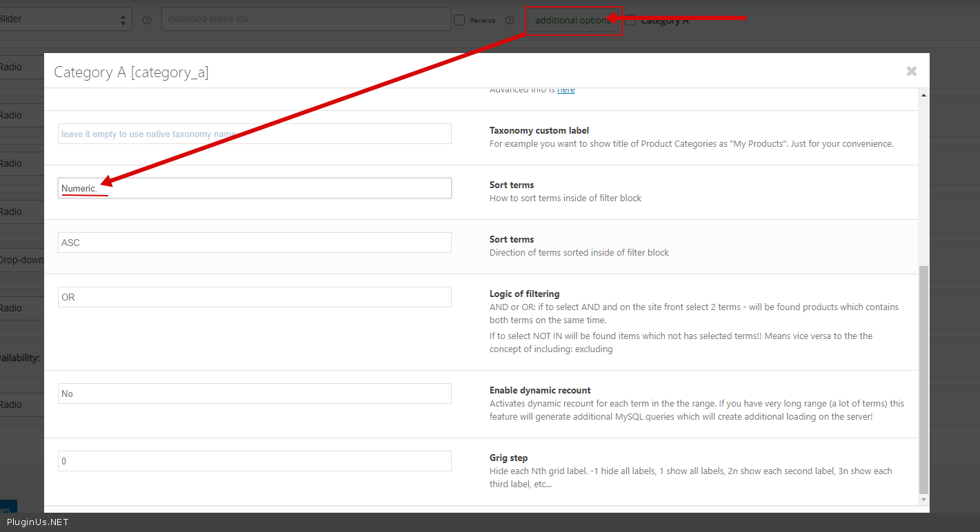The height and width of the screenshot is (532, 980).
Task: Click the Taxonomy custom label input
Action: click(254, 134)
